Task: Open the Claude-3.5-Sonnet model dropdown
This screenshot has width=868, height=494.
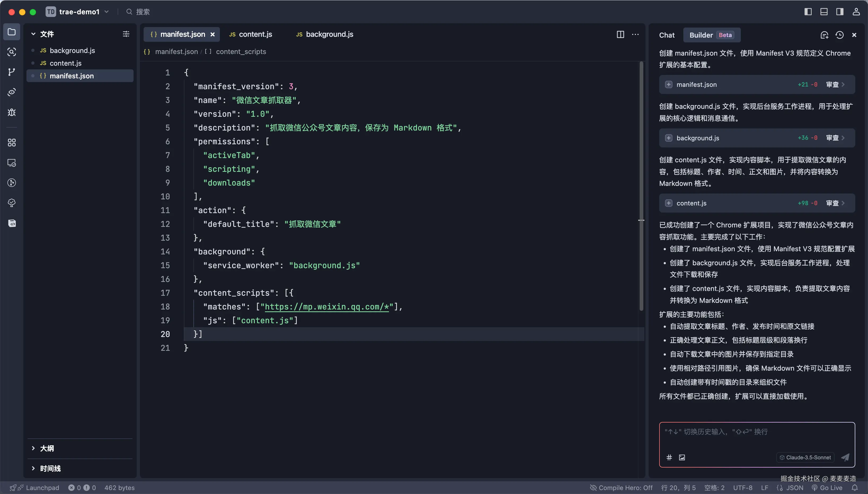Action: [805, 457]
